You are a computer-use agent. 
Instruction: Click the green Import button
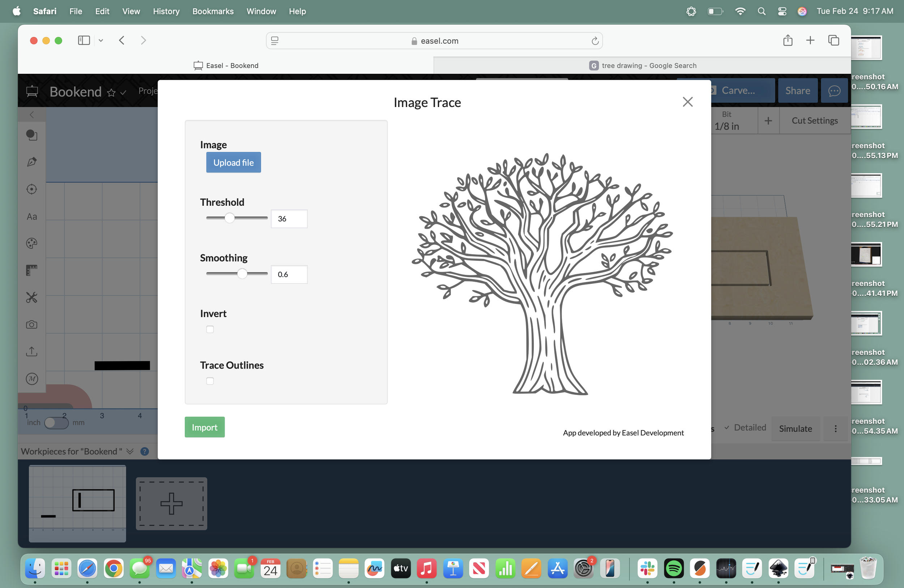[204, 427]
